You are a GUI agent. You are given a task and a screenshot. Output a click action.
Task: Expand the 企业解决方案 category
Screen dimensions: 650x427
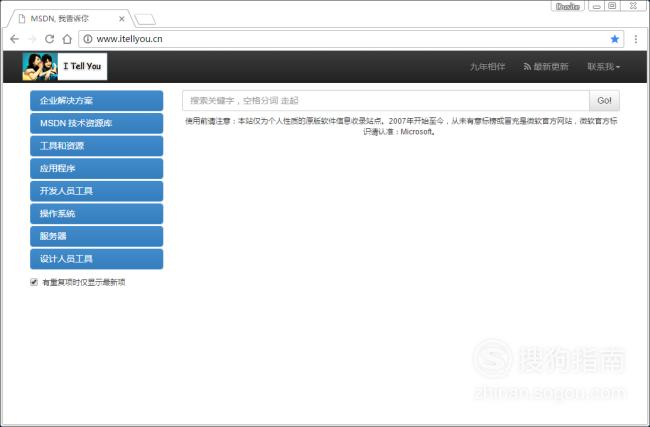click(x=97, y=101)
